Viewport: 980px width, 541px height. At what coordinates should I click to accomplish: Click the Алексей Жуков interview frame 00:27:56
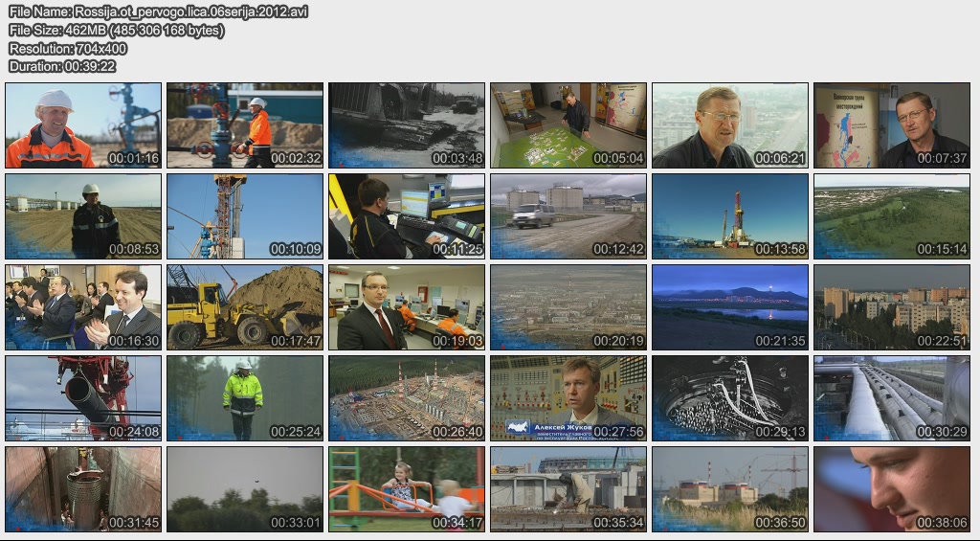(x=568, y=398)
